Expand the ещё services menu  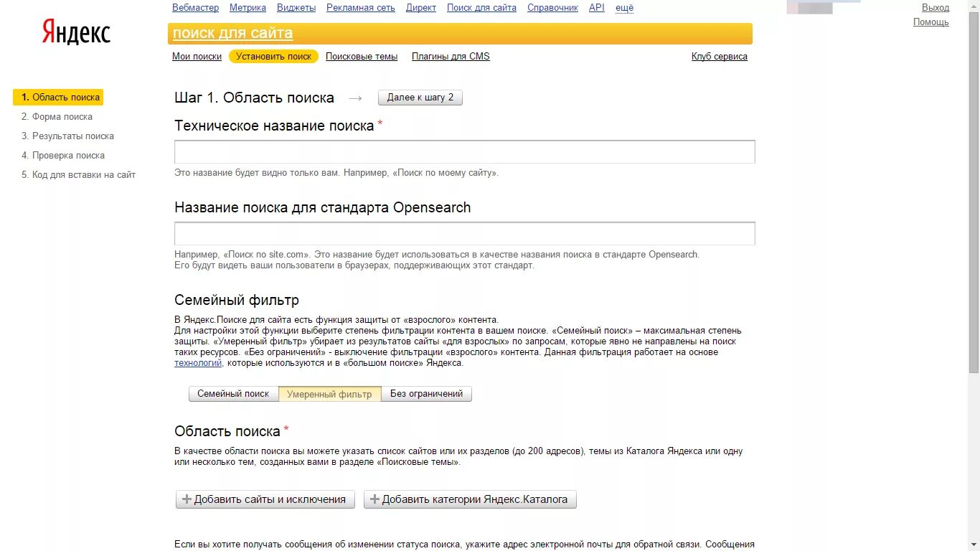(x=624, y=8)
